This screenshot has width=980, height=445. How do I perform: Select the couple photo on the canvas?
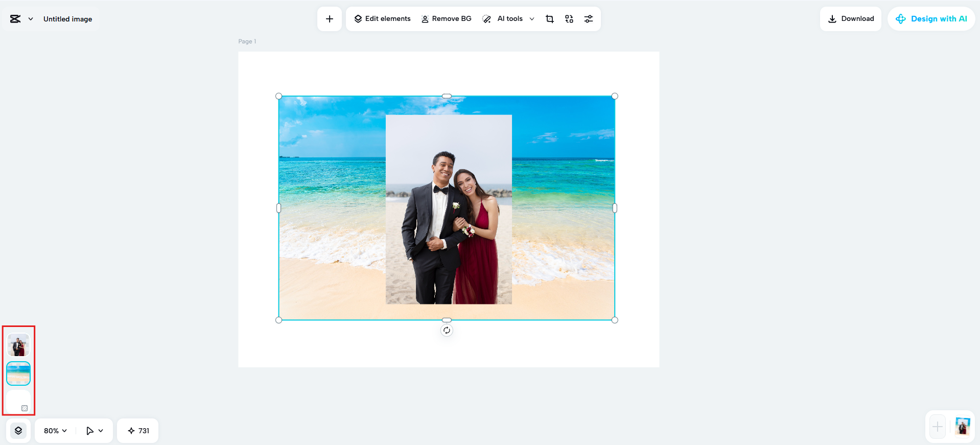(449, 209)
